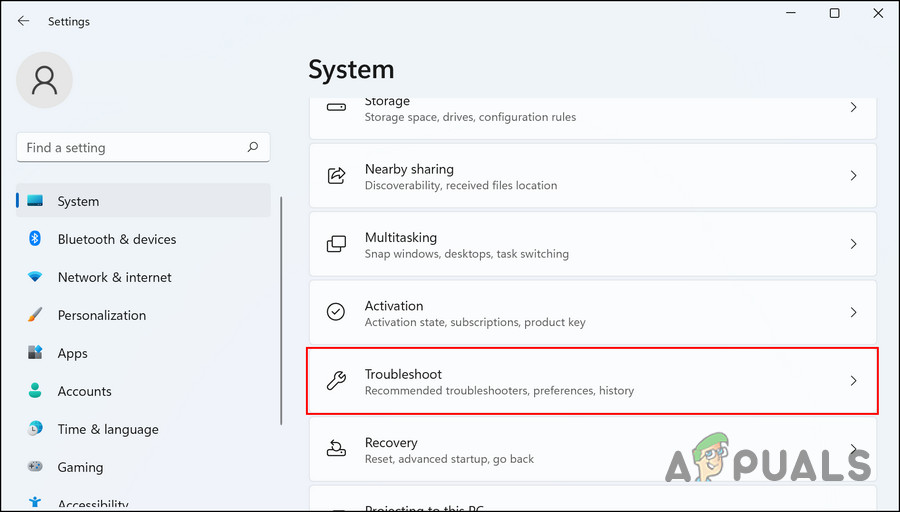Open Bluetooth & devices section
The image size is (900, 512).
pyautogui.click(x=143, y=239)
